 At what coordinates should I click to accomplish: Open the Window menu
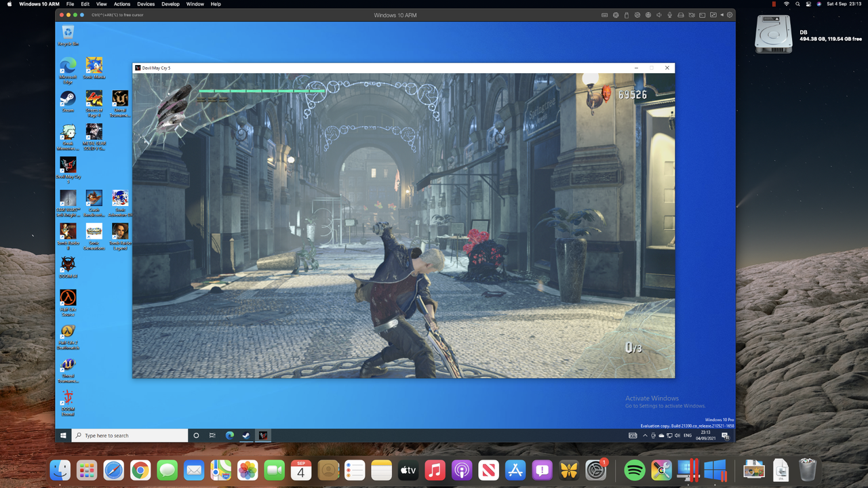195,4
